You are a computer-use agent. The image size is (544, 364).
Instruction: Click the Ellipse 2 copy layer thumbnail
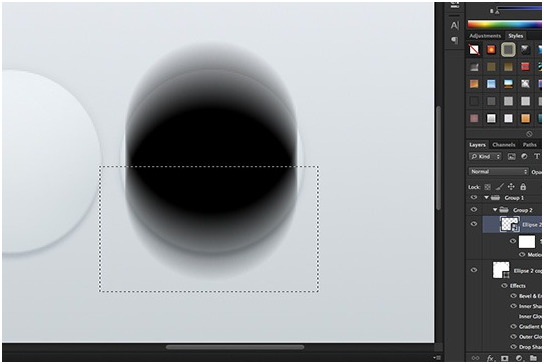tap(501, 270)
